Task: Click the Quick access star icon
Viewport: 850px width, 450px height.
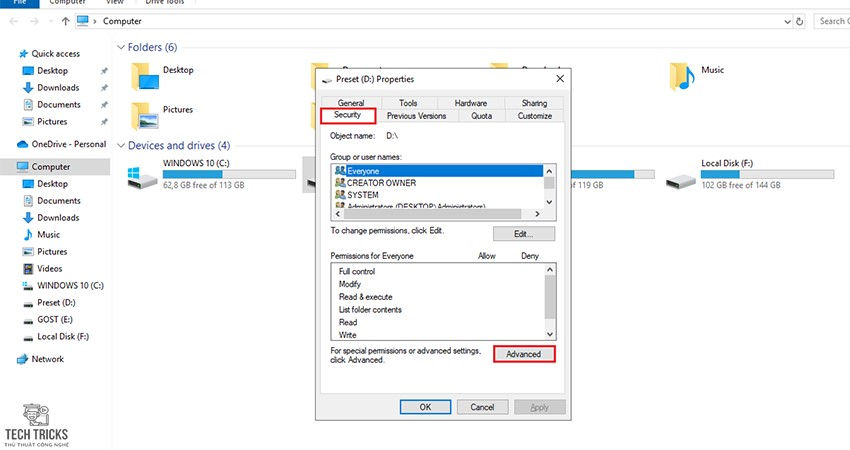Action: (23, 54)
